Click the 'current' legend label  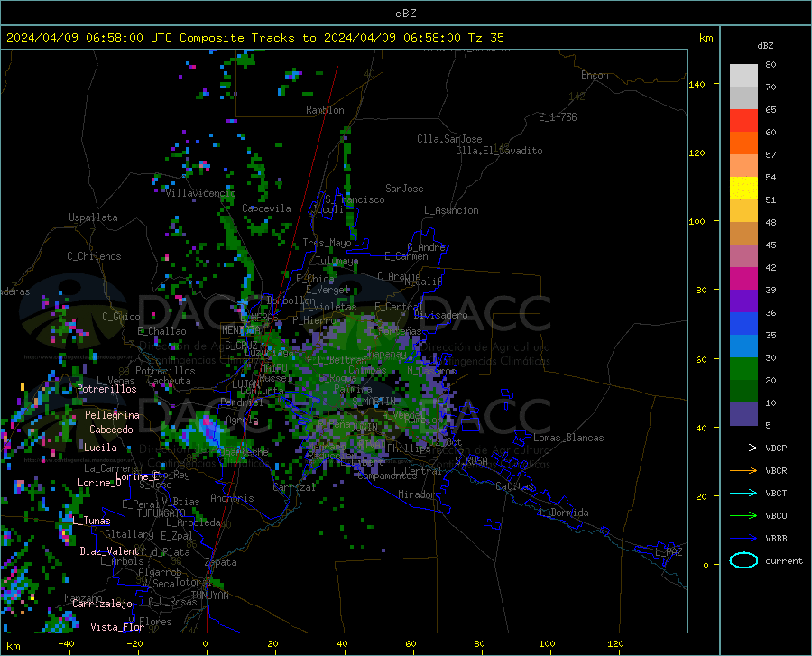pos(784,560)
